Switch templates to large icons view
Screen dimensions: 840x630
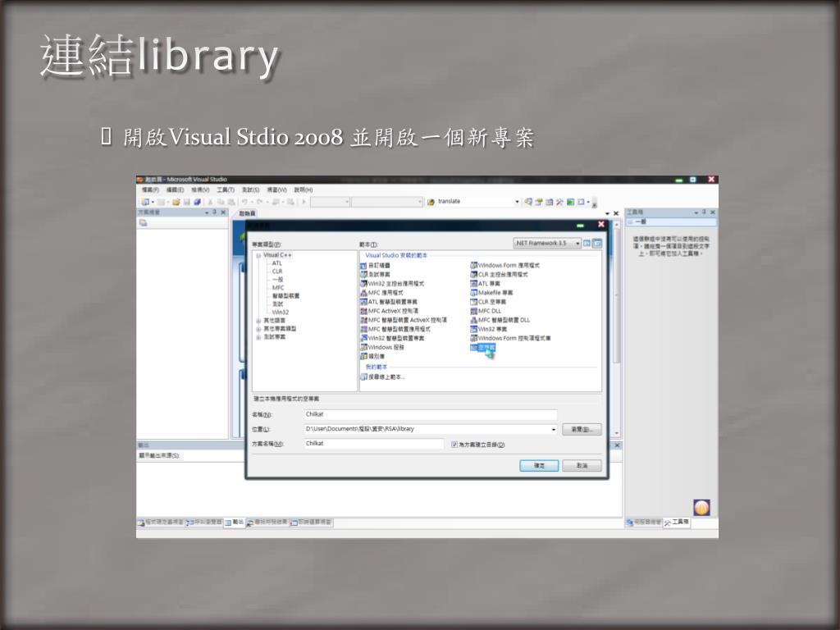point(587,243)
